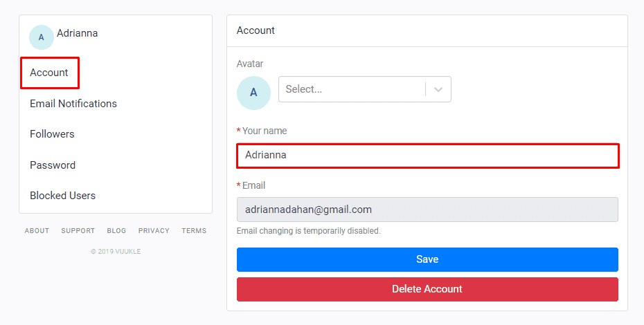The width and height of the screenshot is (644, 325).
Task: Open the avatar Select... combo box
Action: [x=352, y=89]
